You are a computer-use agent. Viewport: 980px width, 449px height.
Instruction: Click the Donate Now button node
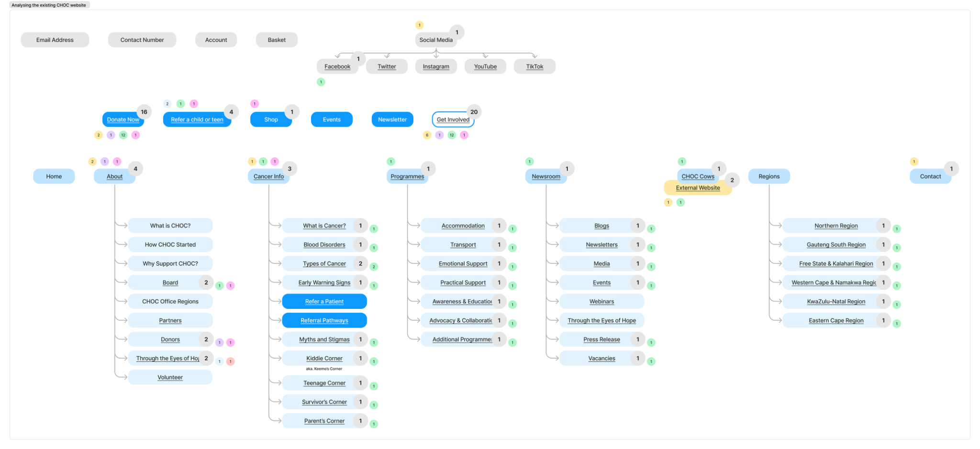pyautogui.click(x=123, y=120)
